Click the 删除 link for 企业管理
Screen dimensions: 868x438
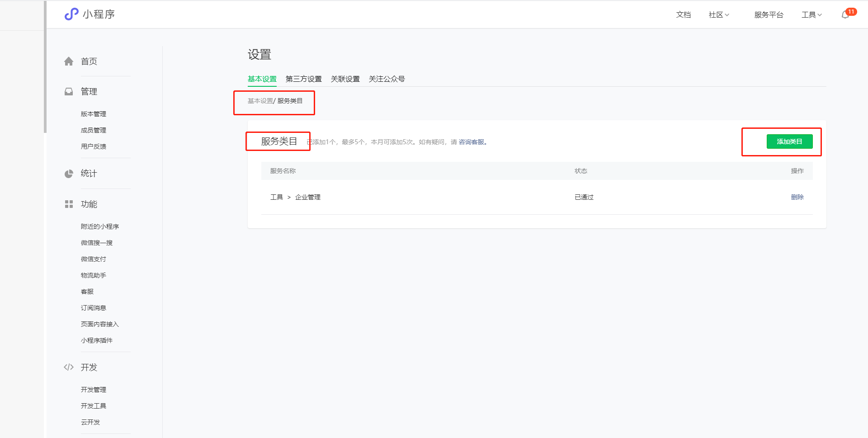click(x=797, y=197)
